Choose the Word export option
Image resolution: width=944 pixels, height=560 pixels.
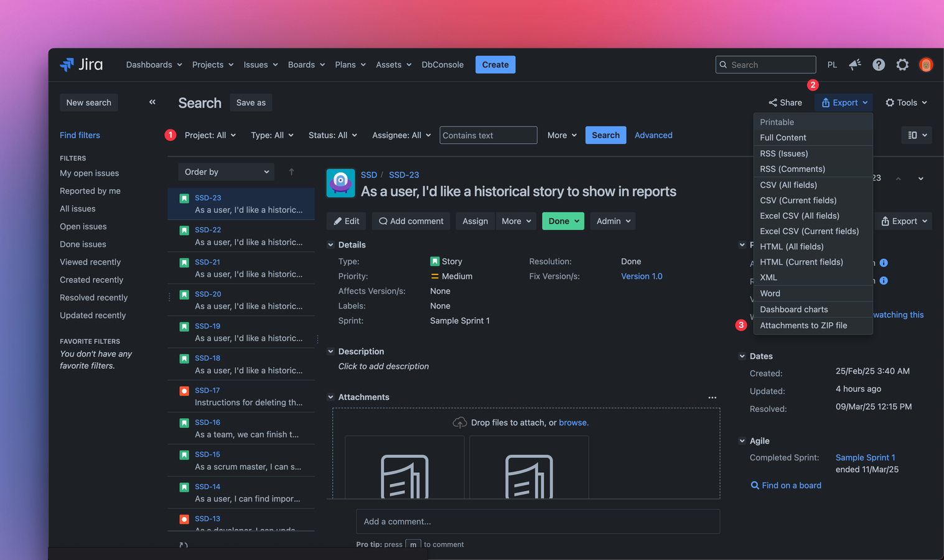813,293
